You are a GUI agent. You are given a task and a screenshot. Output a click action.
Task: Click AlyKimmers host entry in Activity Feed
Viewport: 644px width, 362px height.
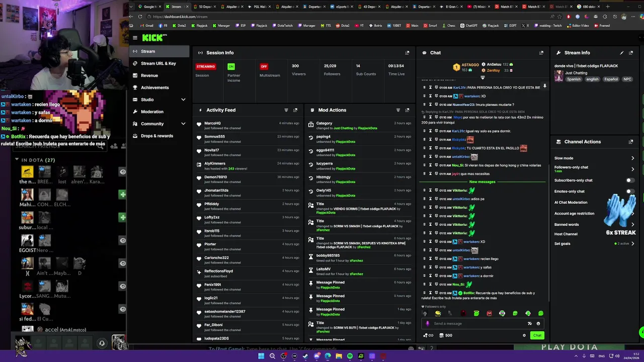(x=249, y=166)
